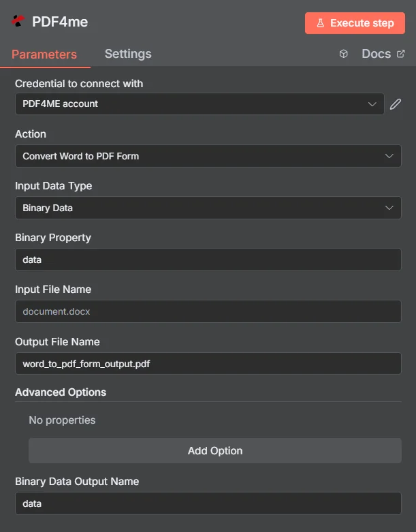The width and height of the screenshot is (416, 532).
Task: Click the pencil icon to edit credential
Action: point(396,104)
